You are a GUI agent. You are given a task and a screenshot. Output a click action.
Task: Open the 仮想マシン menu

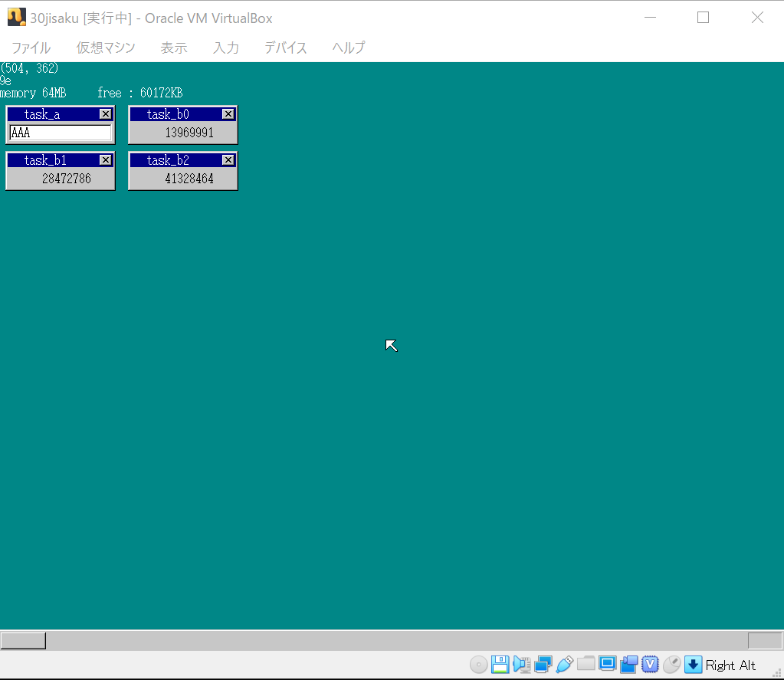[x=106, y=48]
